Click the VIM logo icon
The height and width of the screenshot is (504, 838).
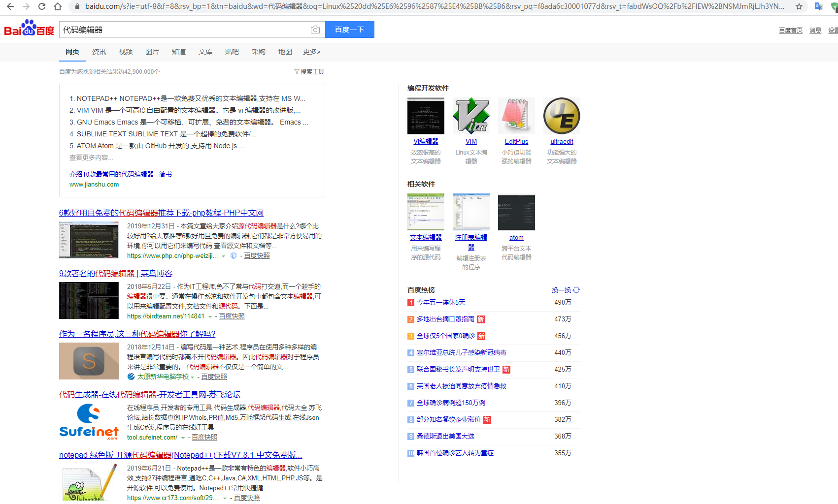click(471, 116)
